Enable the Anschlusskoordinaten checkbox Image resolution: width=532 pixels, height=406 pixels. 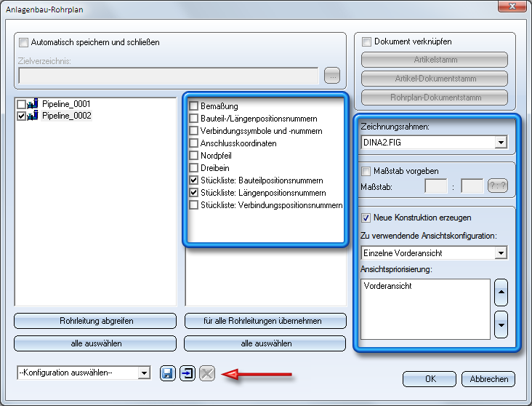[x=194, y=143]
